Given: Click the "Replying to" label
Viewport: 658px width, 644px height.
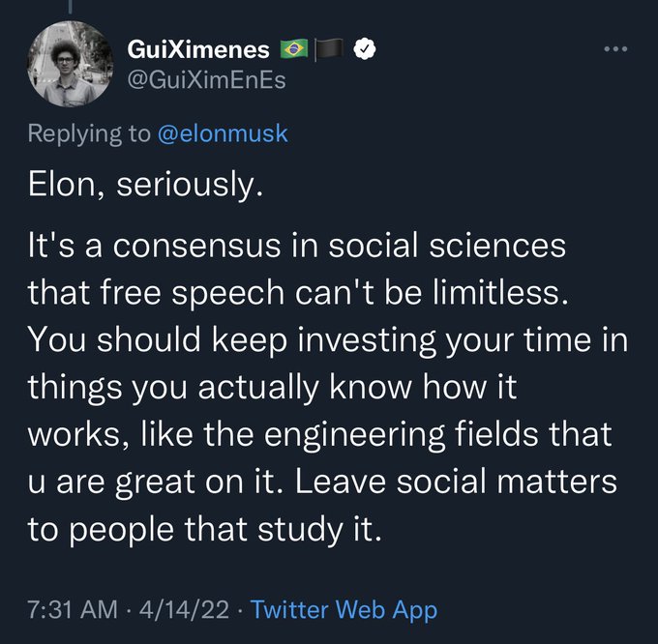Looking at the screenshot, I should [89, 132].
